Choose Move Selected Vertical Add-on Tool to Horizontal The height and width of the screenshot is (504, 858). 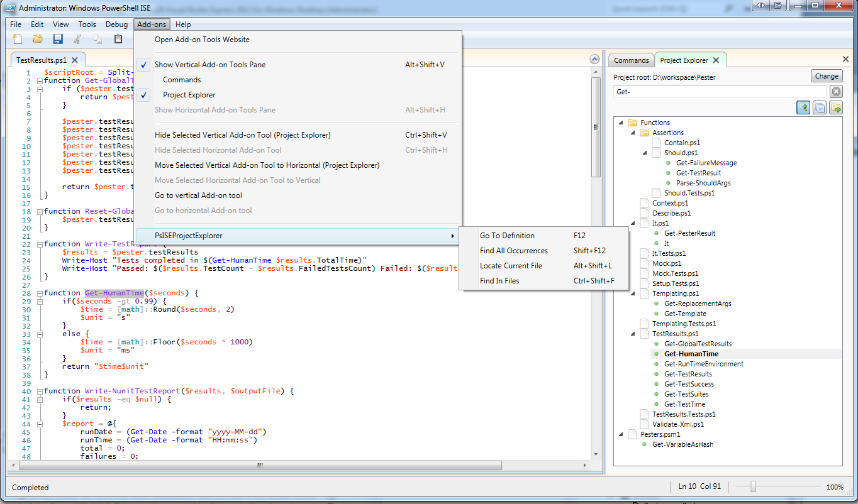click(x=298, y=165)
